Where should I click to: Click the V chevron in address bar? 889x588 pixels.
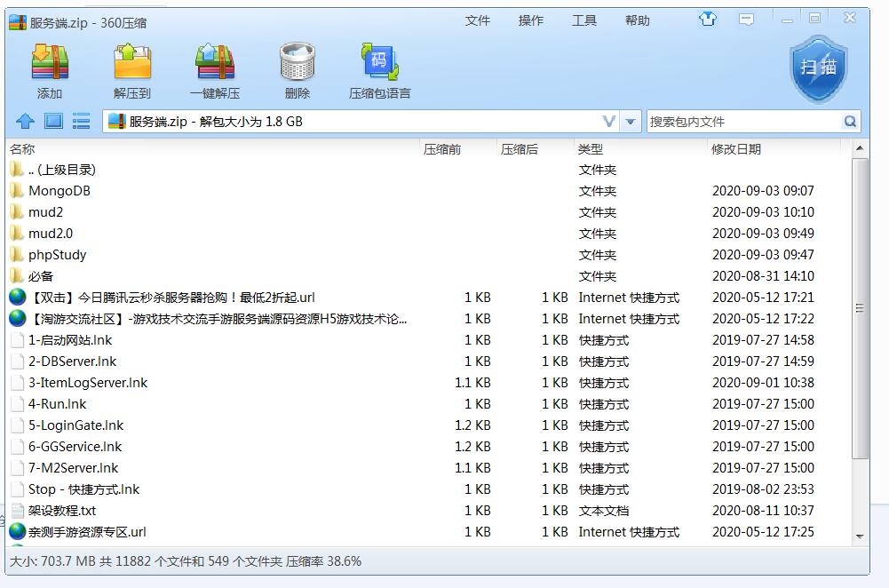[x=608, y=122]
